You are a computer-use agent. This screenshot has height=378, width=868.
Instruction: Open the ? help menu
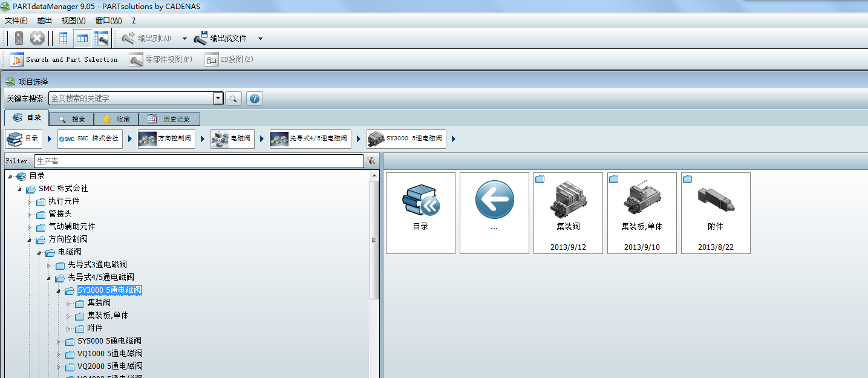pos(134,21)
